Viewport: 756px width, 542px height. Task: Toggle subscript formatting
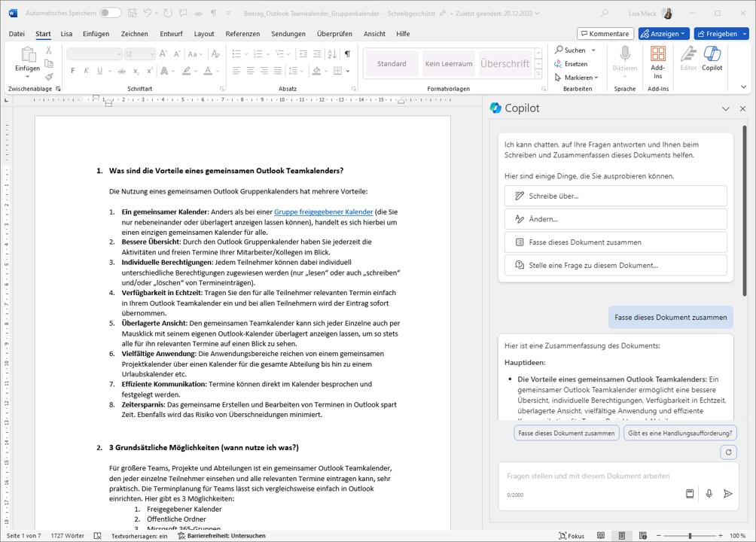point(136,71)
